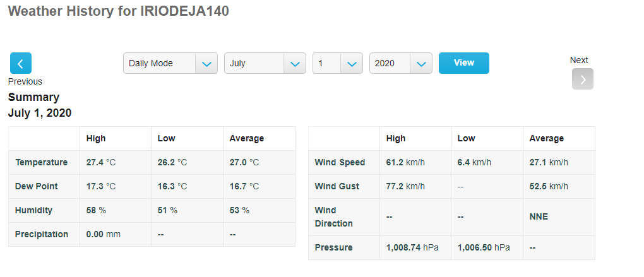644x277 pixels.
Task: Click the Wind Speed row label
Action: [x=340, y=163]
